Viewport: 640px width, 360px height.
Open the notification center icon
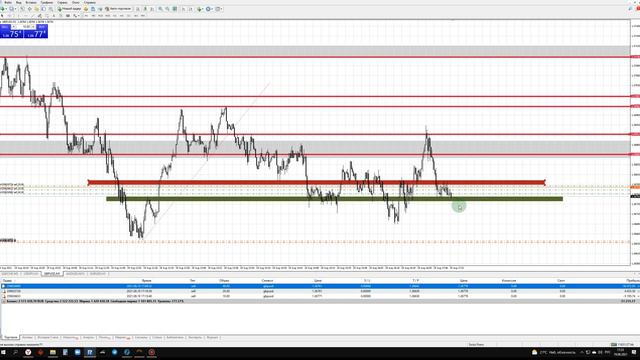click(634, 352)
